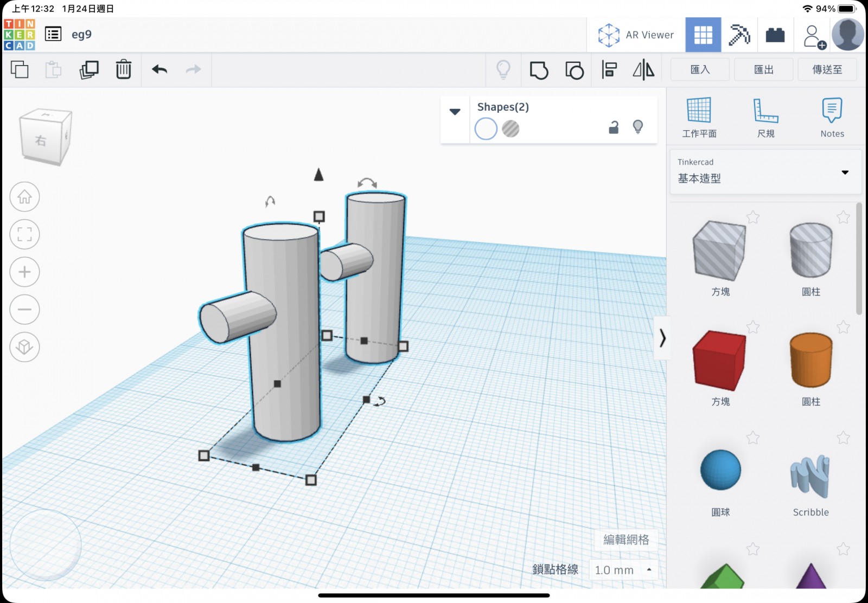Click the black height cone handle
This screenshot has width=868, height=603.
[319, 175]
